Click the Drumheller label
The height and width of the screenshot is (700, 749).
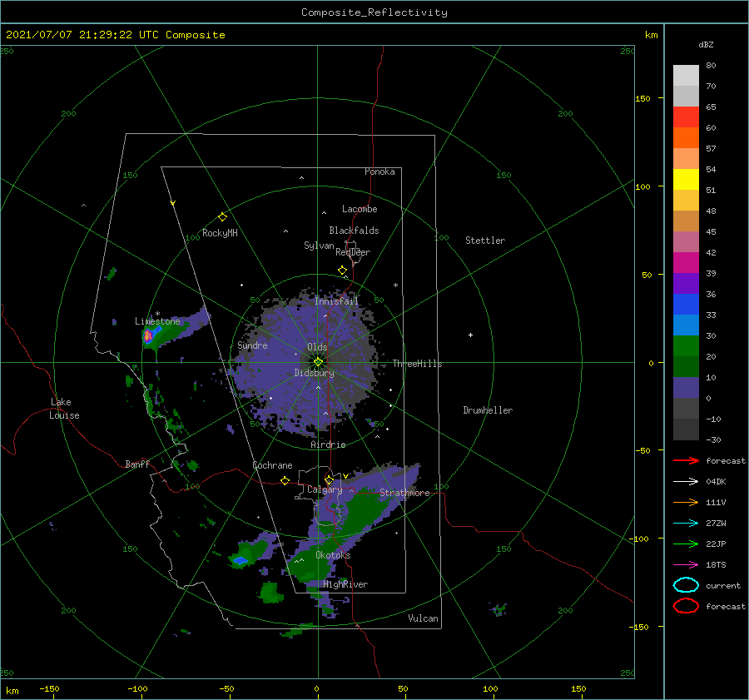point(488,410)
